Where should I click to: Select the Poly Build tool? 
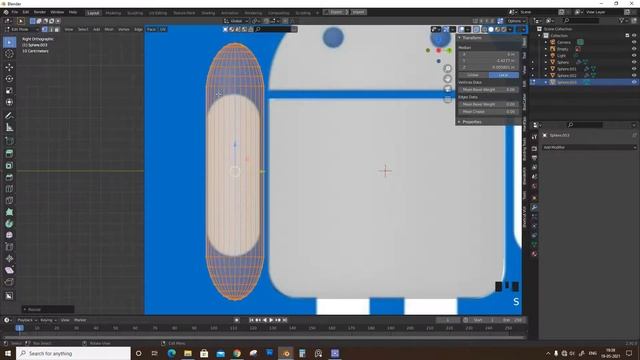[x=9, y=212]
